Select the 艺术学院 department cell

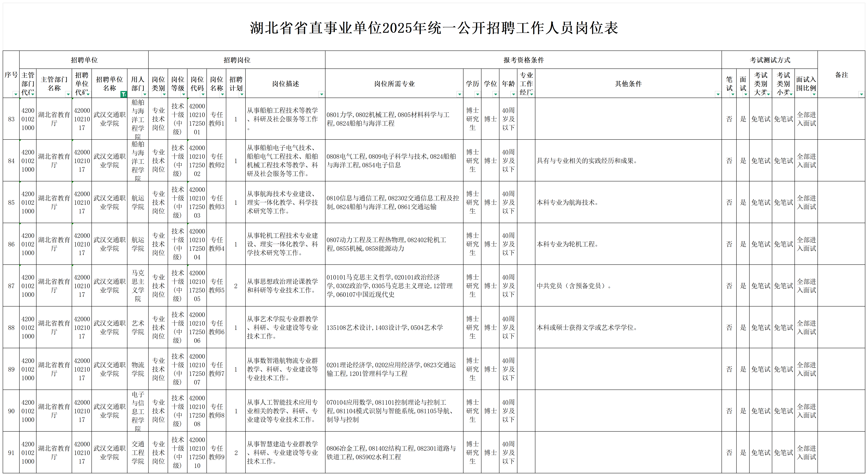pos(138,327)
